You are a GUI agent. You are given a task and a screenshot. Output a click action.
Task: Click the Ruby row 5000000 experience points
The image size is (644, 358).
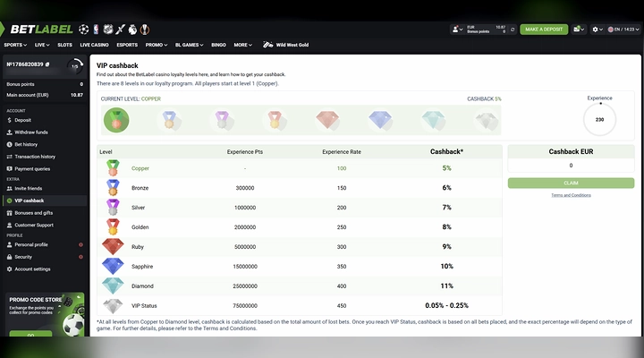click(245, 247)
